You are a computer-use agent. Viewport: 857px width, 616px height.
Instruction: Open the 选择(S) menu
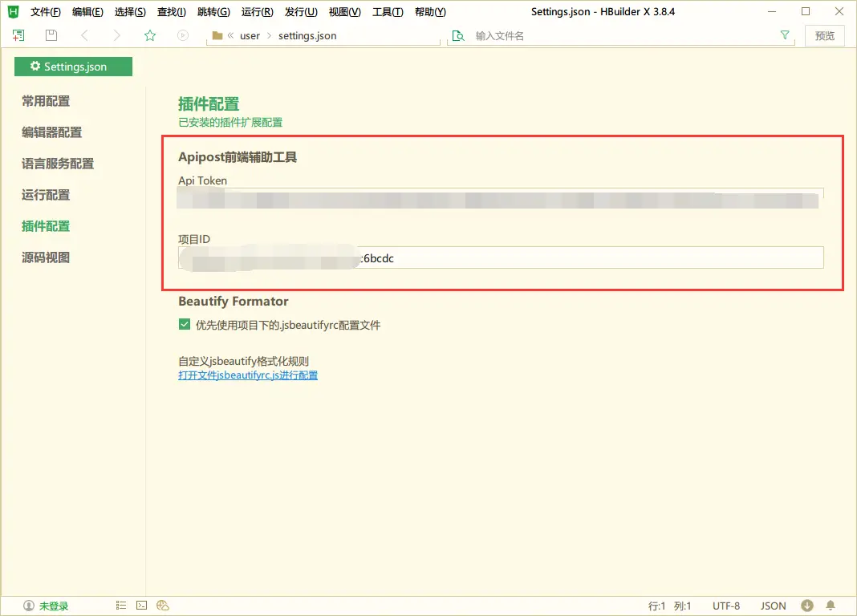(x=130, y=12)
